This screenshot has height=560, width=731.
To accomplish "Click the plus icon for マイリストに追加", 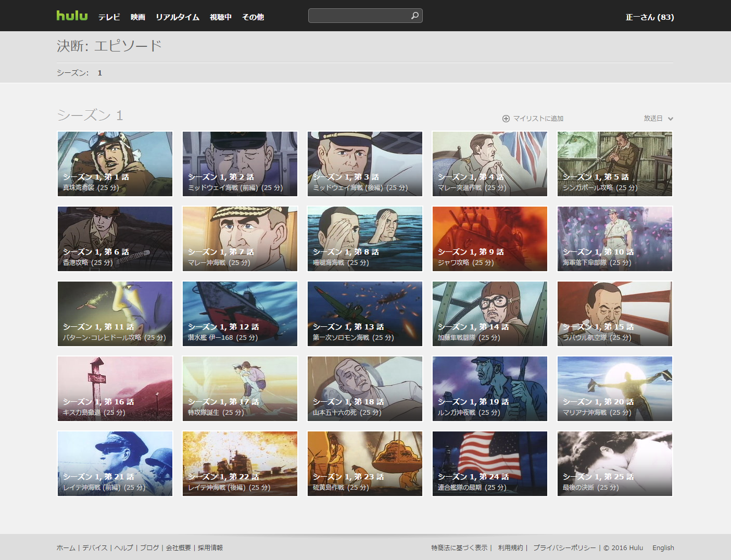I will [x=506, y=119].
